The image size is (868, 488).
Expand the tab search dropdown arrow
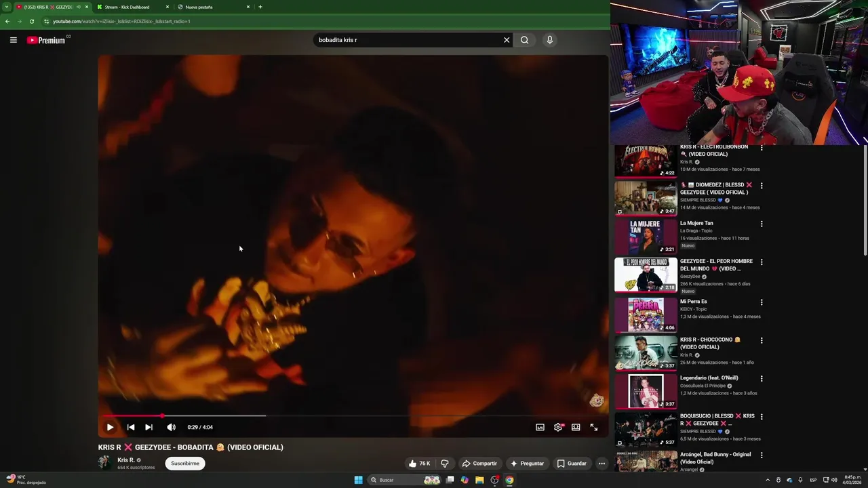(x=6, y=7)
